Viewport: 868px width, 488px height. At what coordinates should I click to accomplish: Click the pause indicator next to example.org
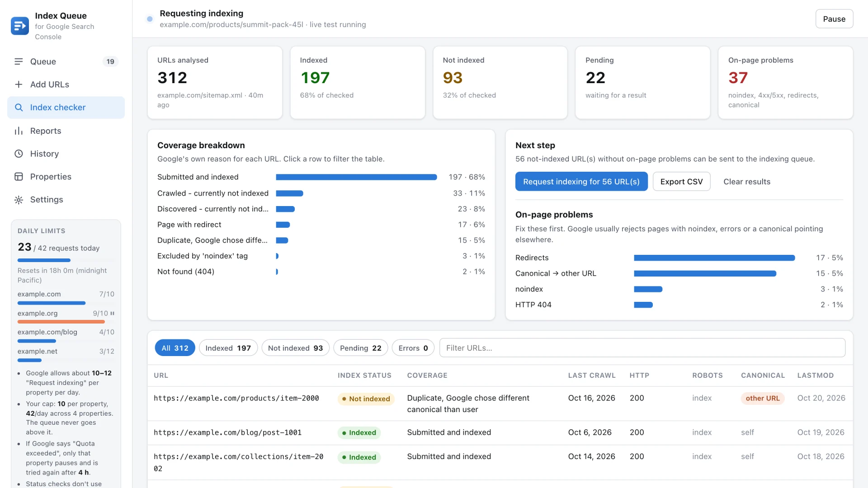coord(112,313)
